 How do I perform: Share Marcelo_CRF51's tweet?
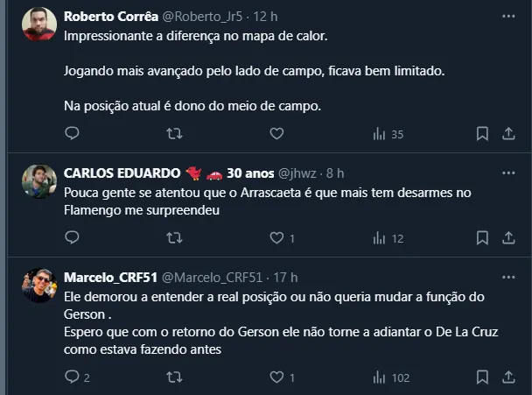tap(508, 377)
